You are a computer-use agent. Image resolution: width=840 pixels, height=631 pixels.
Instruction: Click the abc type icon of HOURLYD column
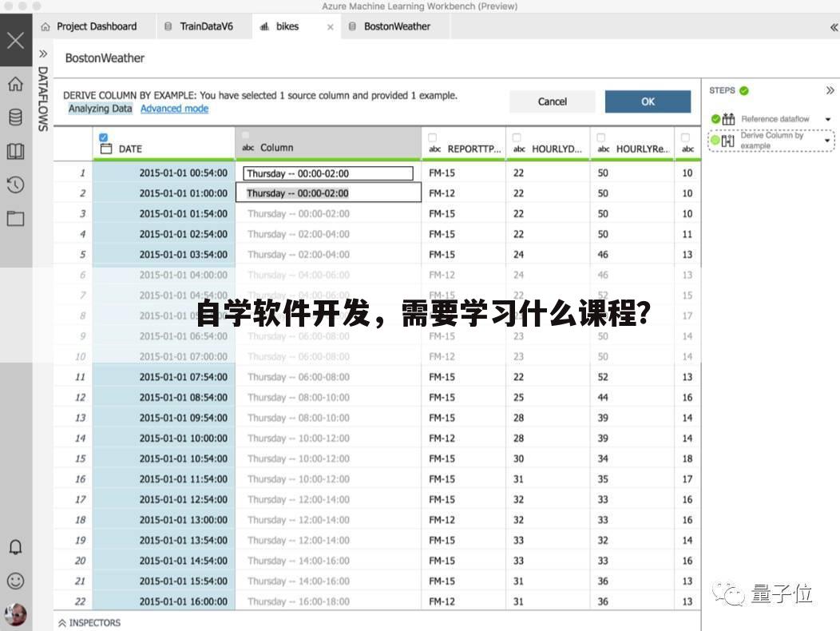(519, 149)
